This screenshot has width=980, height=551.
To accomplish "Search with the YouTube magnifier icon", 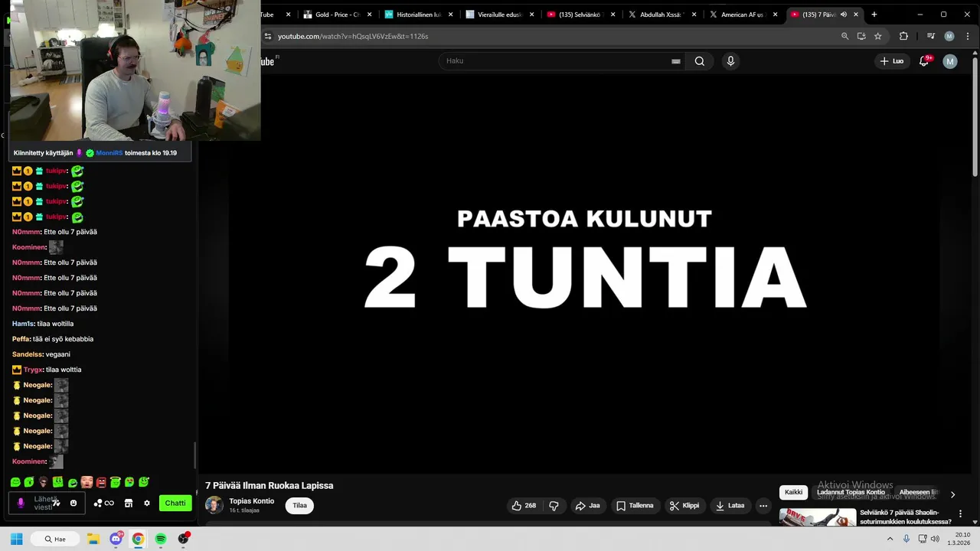I will [x=699, y=61].
